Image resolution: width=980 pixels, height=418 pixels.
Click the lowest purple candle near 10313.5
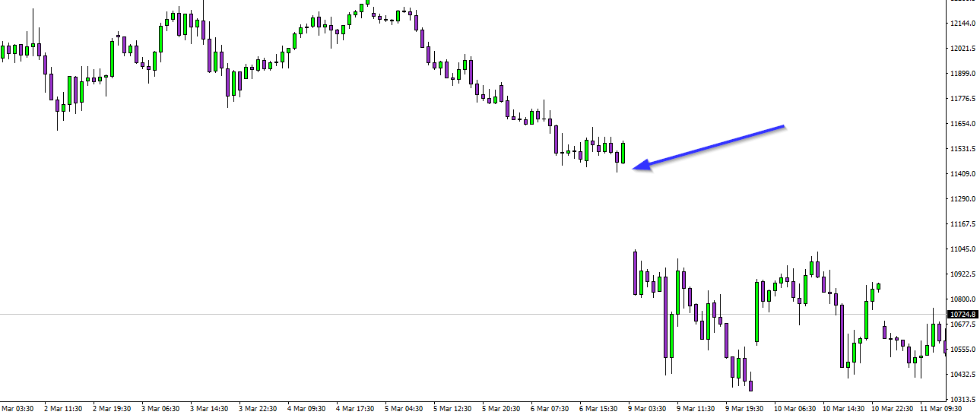tap(751, 385)
